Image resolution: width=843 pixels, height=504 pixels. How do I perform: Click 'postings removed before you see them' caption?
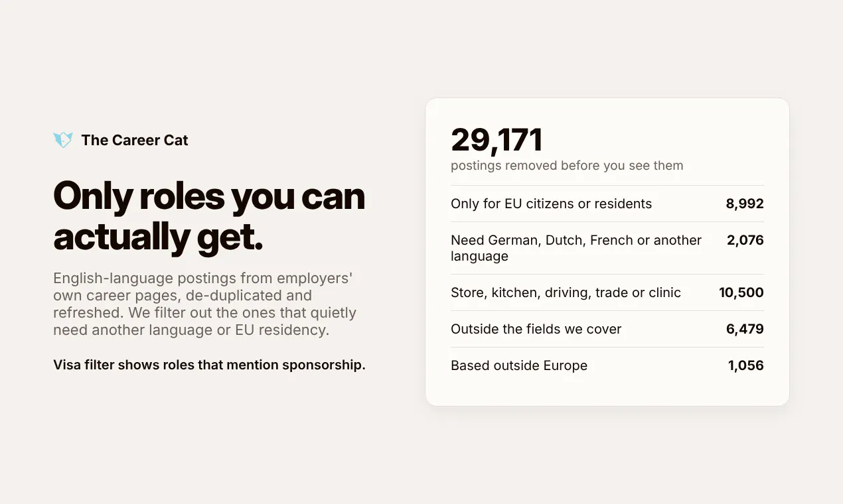point(567,166)
